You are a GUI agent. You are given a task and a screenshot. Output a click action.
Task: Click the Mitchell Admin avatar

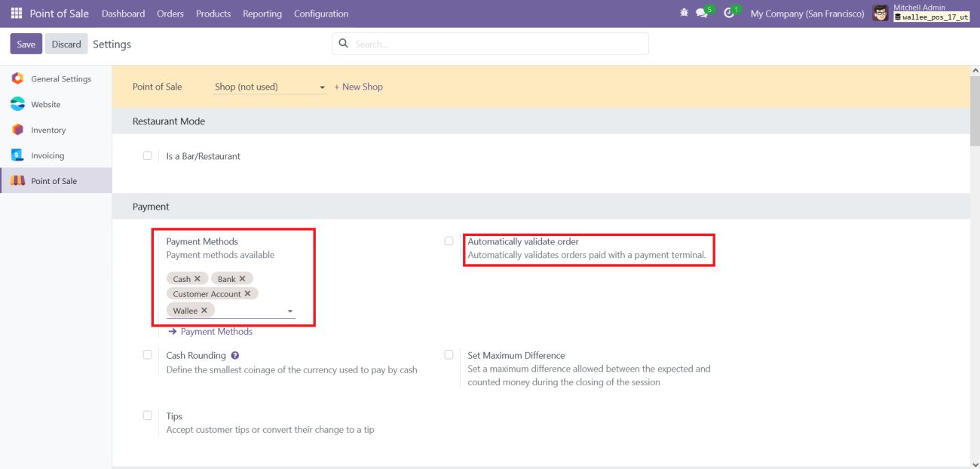(x=880, y=14)
